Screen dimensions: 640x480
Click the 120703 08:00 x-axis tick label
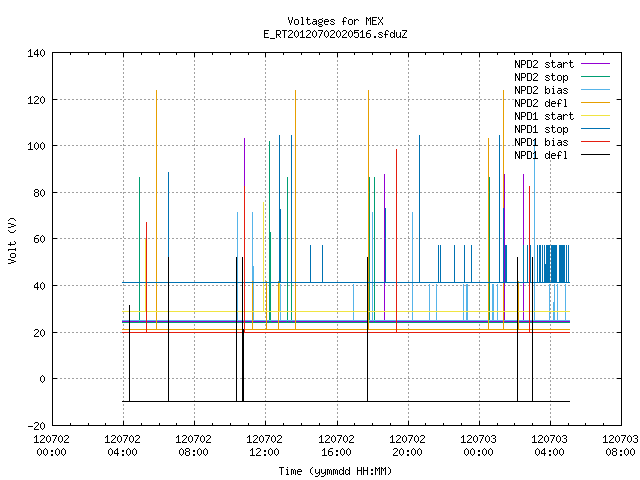pyautogui.click(x=620, y=446)
